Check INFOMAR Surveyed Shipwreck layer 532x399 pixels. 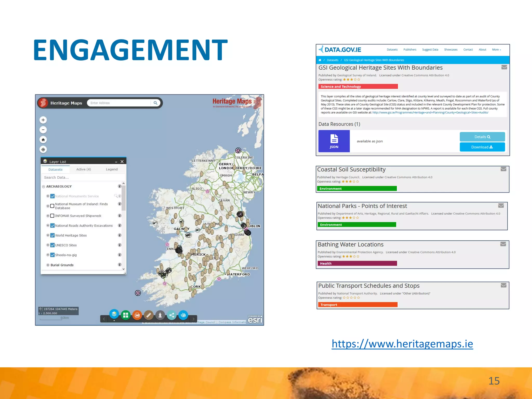click(x=52, y=216)
